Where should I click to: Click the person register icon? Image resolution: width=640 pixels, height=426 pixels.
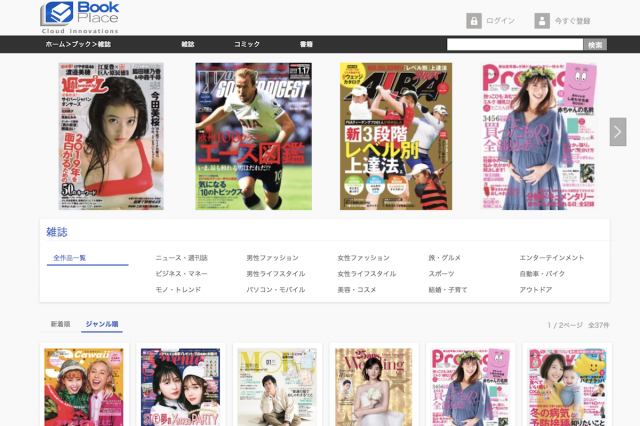[542, 21]
